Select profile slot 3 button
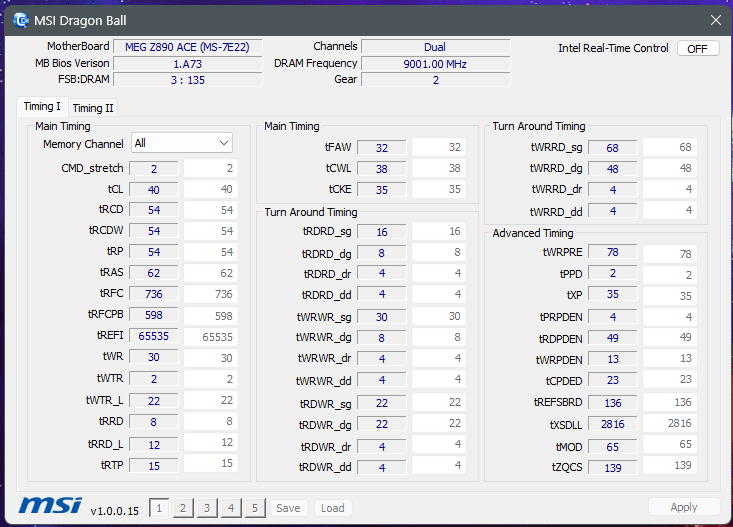This screenshot has height=527, width=733. point(207,508)
